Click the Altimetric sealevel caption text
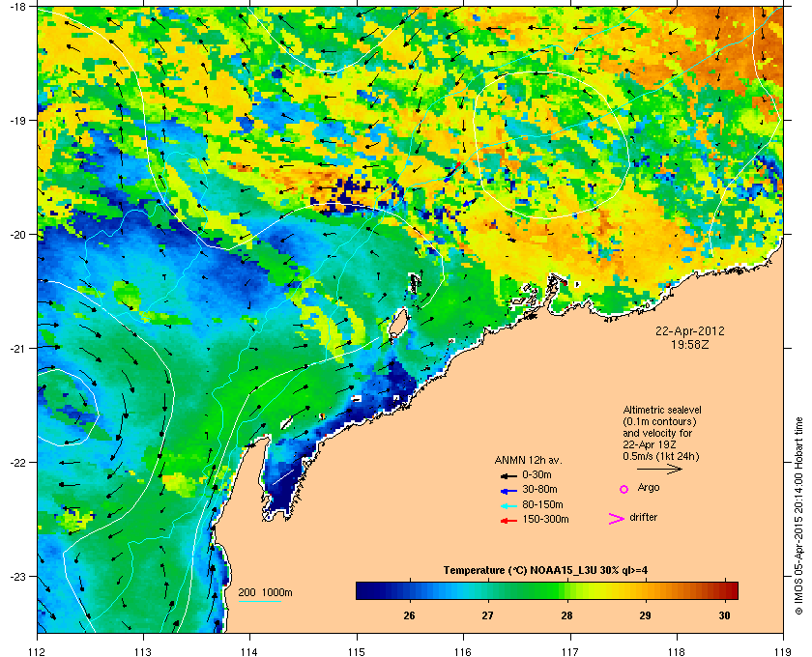Image resolution: width=812 pixels, height=657 pixels. (x=662, y=409)
